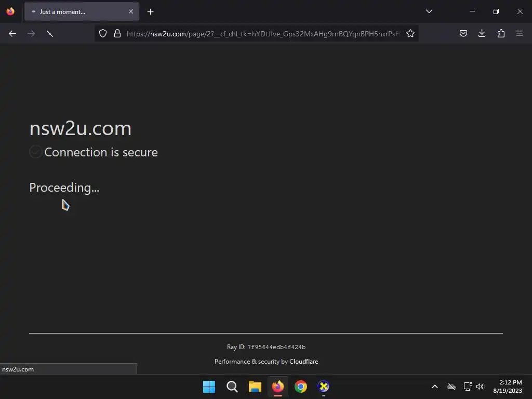Select the Ray ID value text

pyautogui.click(x=276, y=347)
